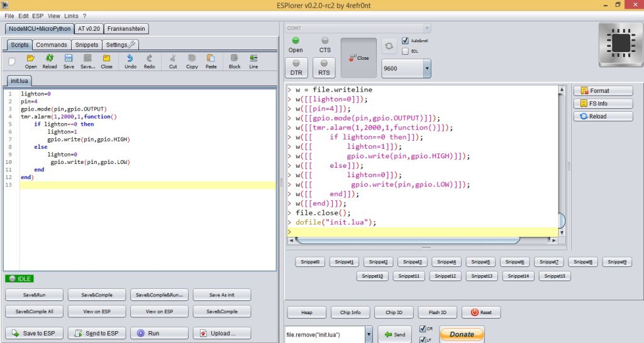Click the Save file toolbar icon
The height and width of the screenshot is (343, 644).
coord(69,60)
